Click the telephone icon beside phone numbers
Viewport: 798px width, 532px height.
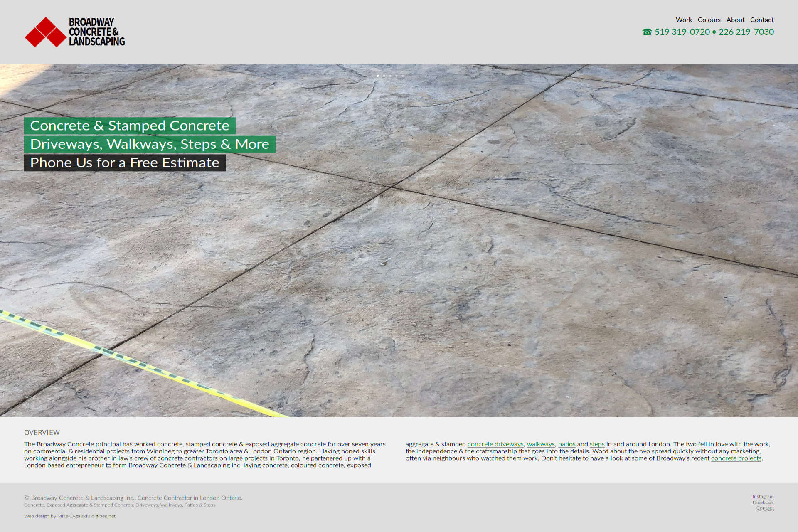point(647,32)
